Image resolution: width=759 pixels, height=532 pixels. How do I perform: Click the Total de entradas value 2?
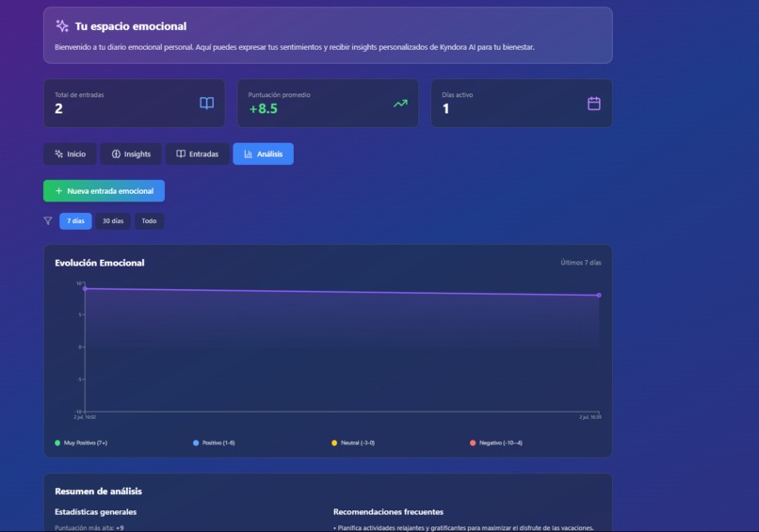tap(58, 108)
